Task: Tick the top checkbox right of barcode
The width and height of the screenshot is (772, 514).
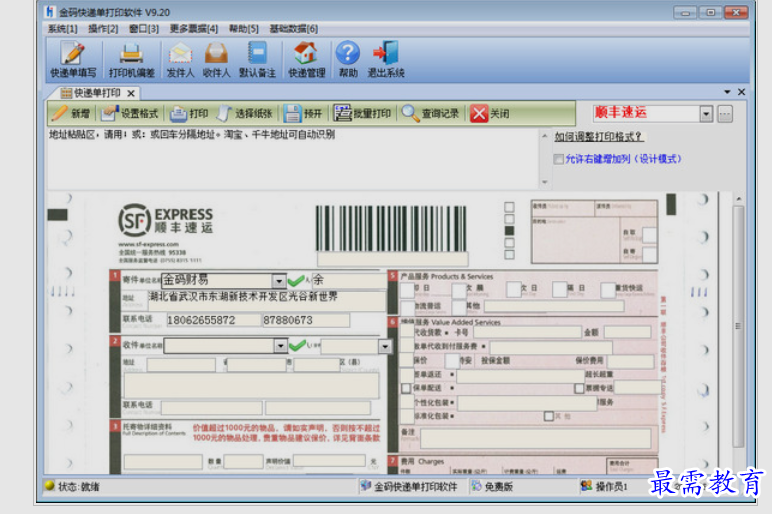Action: (x=509, y=207)
